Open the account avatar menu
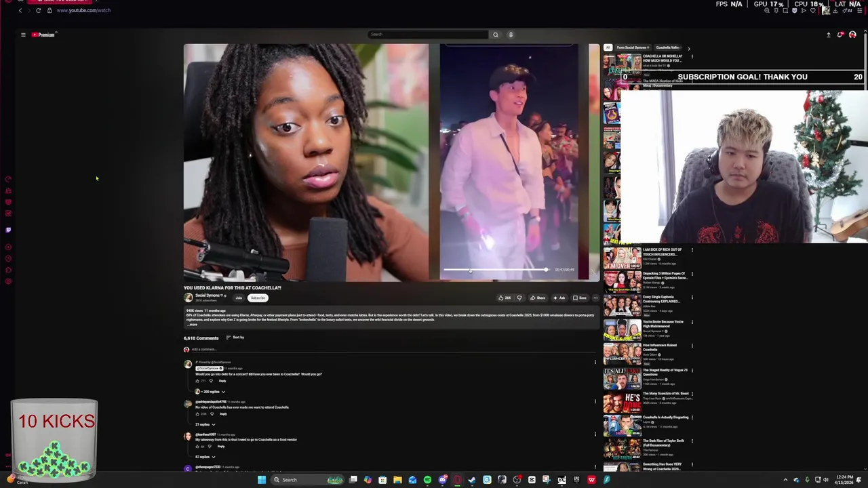The image size is (868, 488). pos(852,35)
